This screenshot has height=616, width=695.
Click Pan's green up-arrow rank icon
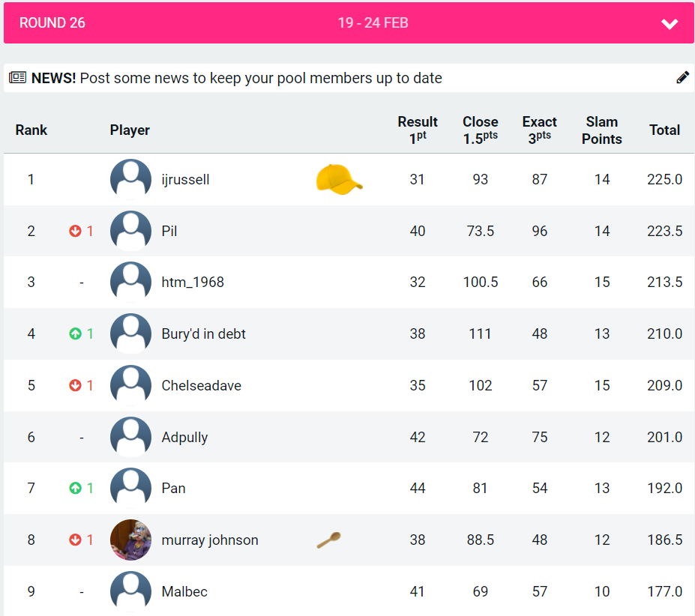75,488
